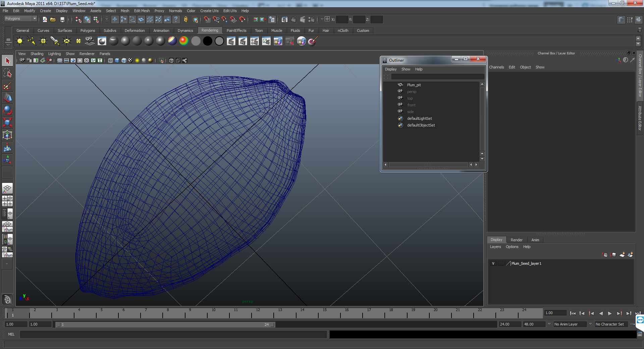This screenshot has width=644, height=349.
Task: Open the Render View clapperboard icon
Action: [x=284, y=20]
